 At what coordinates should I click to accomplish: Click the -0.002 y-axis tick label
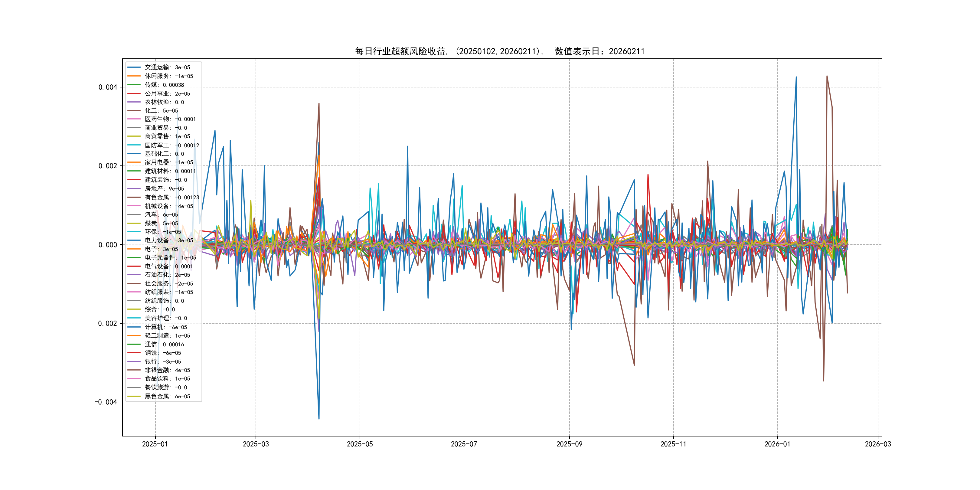tap(106, 323)
